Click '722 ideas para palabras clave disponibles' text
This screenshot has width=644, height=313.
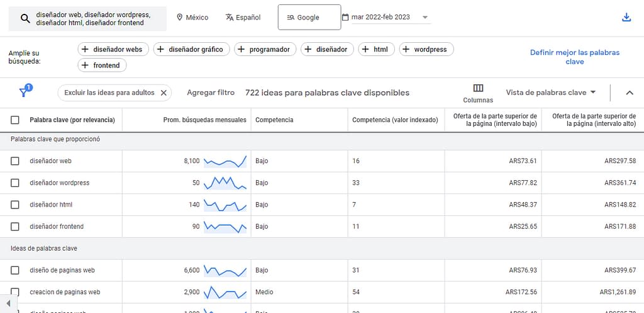coord(327,93)
